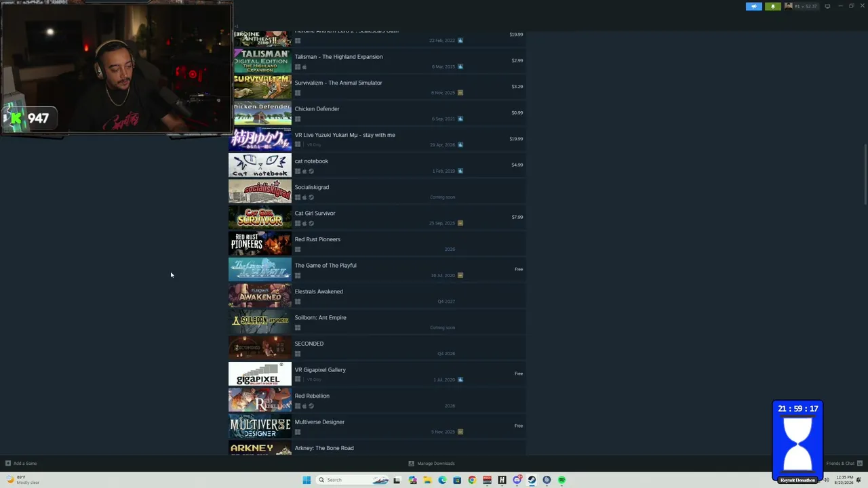
Task: Click the text "VR Gigapixel Gallery"
Action: [320, 370]
